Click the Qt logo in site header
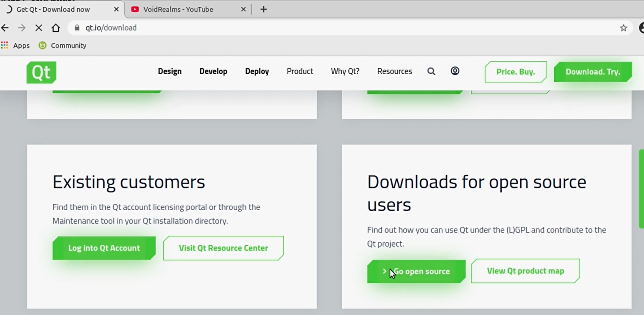 tap(41, 73)
